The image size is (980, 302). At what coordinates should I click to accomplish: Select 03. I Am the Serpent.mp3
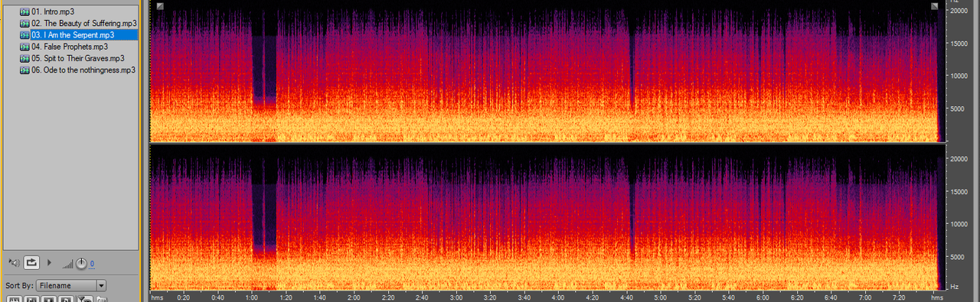click(73, 35)
